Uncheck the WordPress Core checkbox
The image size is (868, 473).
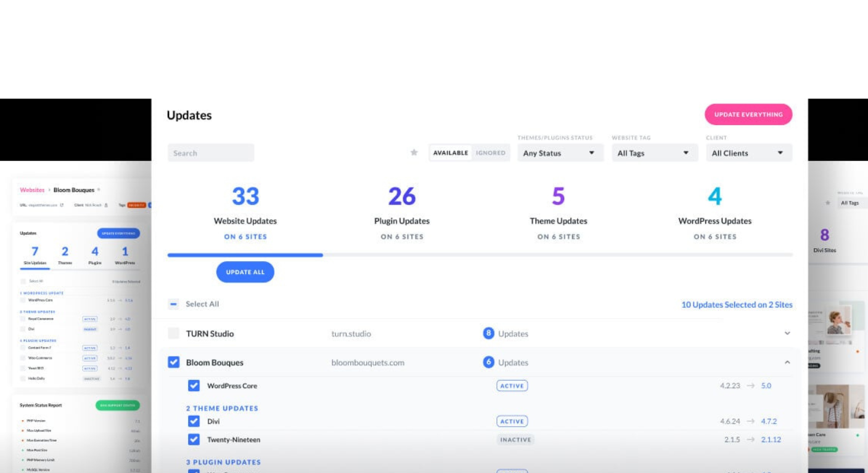(x=194, y=386)
